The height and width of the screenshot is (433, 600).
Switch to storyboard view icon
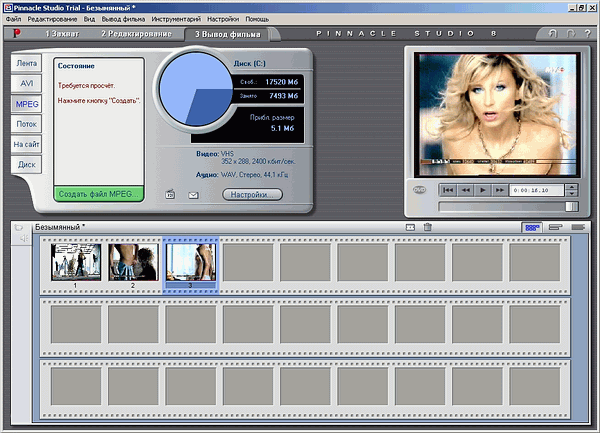click(x=532, y=228)
